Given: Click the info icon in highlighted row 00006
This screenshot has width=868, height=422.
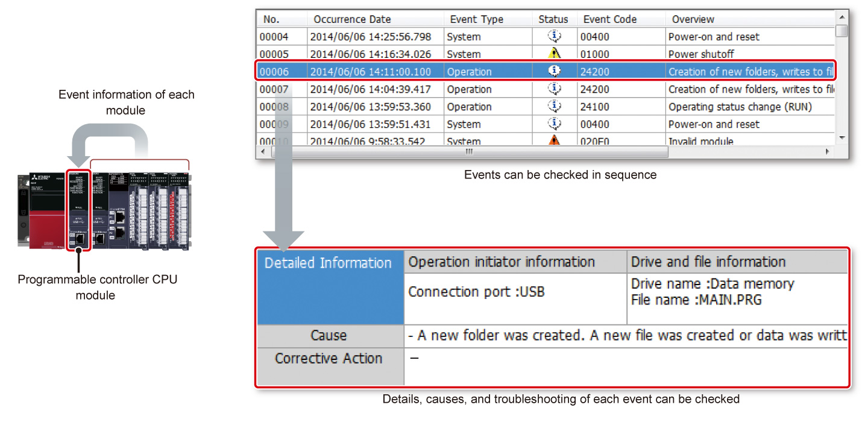Looking at the screenshot, I should click(x=554, y=71).
